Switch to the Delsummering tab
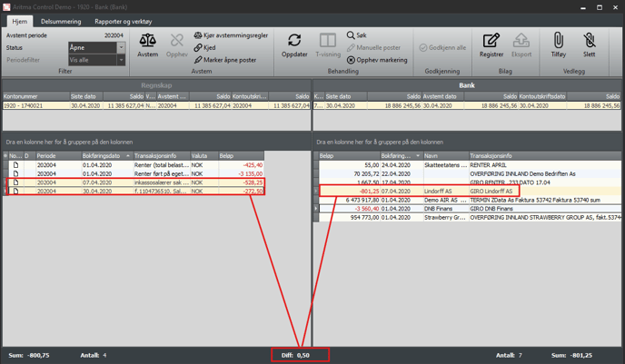Viewport: 625px width, 364px height. click(60, 19)
